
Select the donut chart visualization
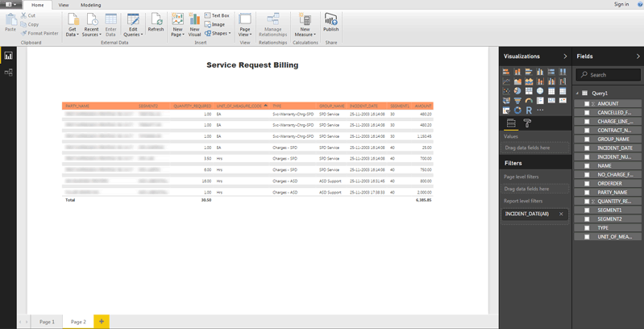(x=517, y=110)
